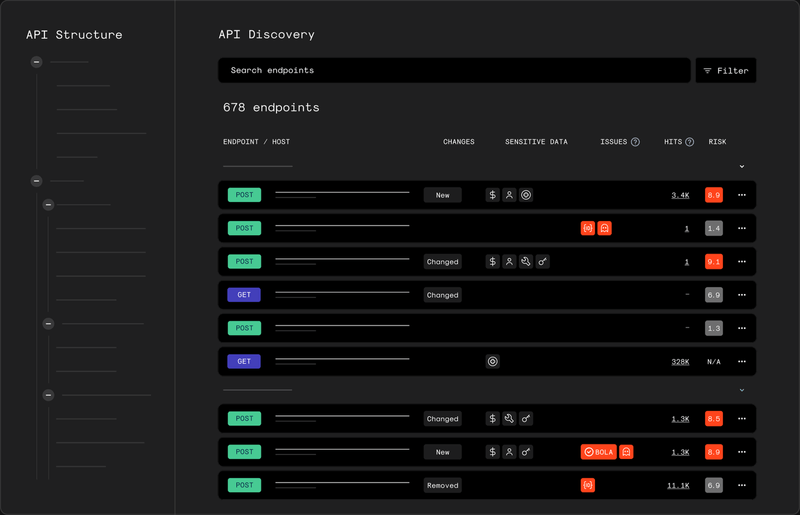Image resolution: width=800 pixels, height=515 pixels.
Task: Click the dollar icon in the 8.5 risk row
Action: point(492,419)
